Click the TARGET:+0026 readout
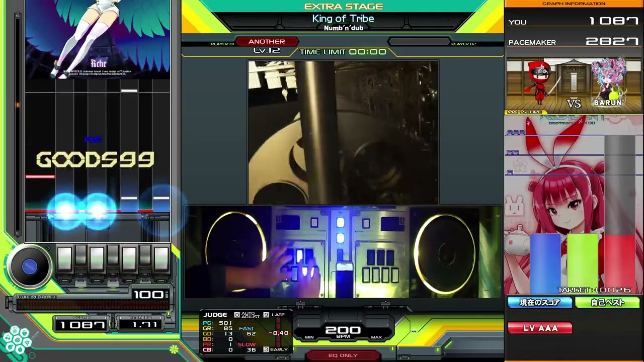This screenshot has width=644, height=362. coord(594,290)
